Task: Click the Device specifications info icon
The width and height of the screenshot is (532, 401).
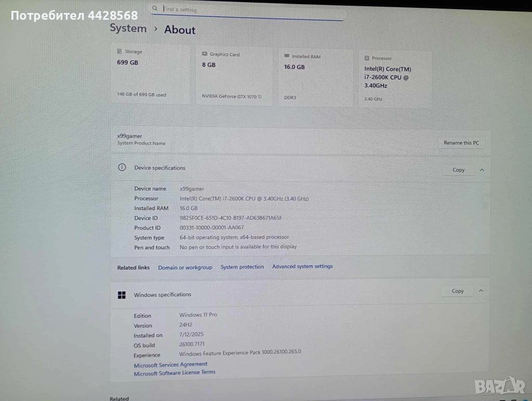Action: (x=122, y=167)
